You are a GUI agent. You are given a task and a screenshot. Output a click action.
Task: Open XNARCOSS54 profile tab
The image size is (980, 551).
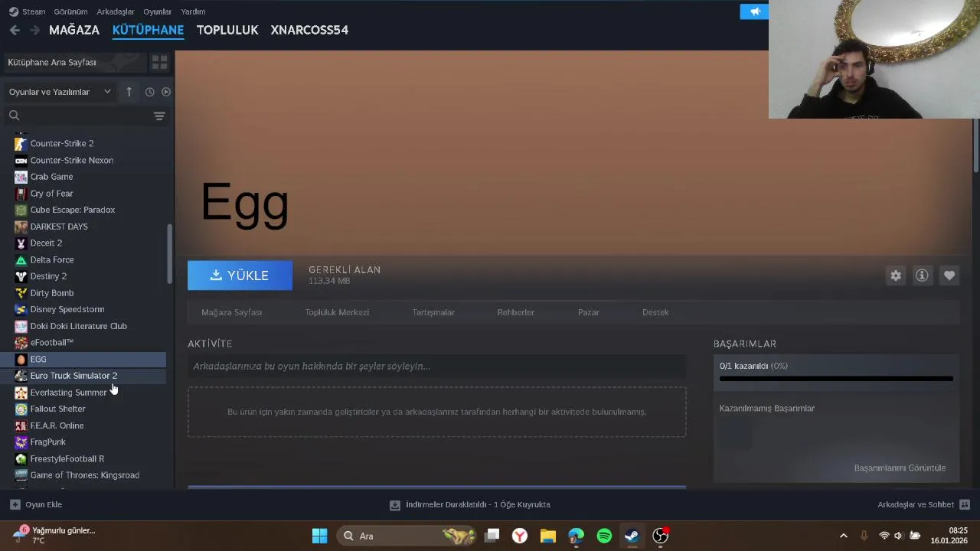tap(309, 30)
